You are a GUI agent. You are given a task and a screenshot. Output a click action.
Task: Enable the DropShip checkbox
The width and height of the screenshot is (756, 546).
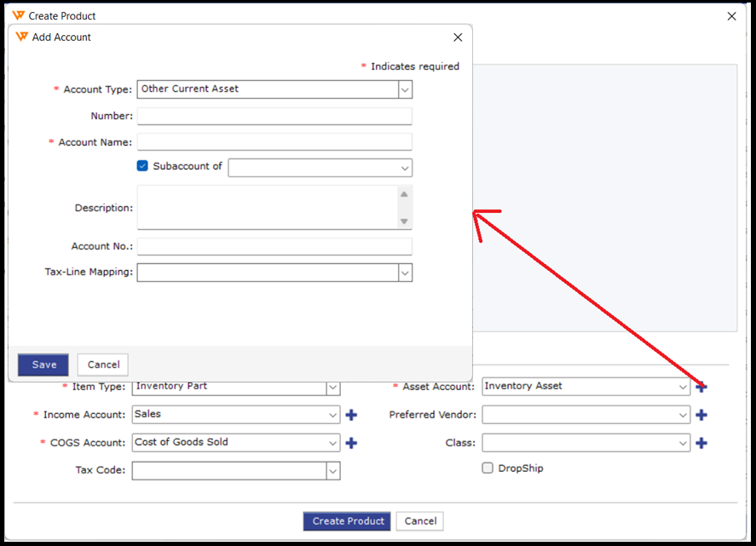488,468
